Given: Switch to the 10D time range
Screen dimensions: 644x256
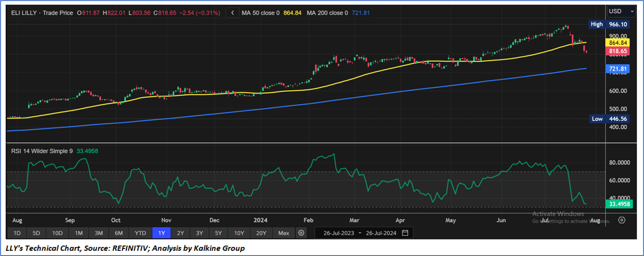Looking at the screenshot, I should pyautogui.click(x=57, y=233).
